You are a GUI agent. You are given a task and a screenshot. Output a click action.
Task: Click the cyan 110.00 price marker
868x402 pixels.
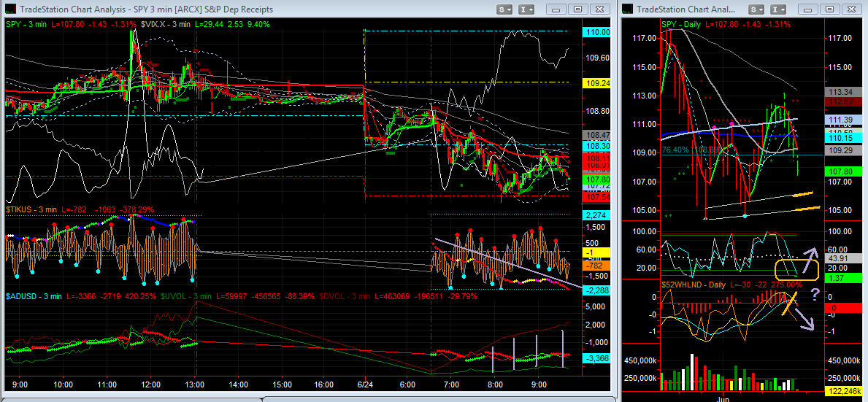point(596,32)
